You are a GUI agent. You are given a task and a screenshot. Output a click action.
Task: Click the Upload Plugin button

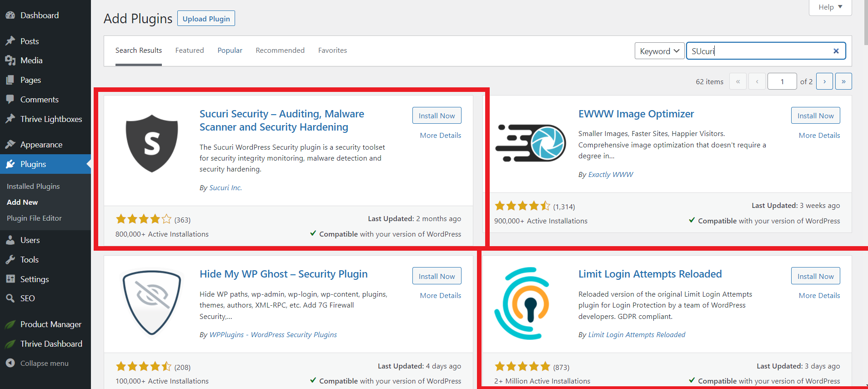[x=206, y=19]
